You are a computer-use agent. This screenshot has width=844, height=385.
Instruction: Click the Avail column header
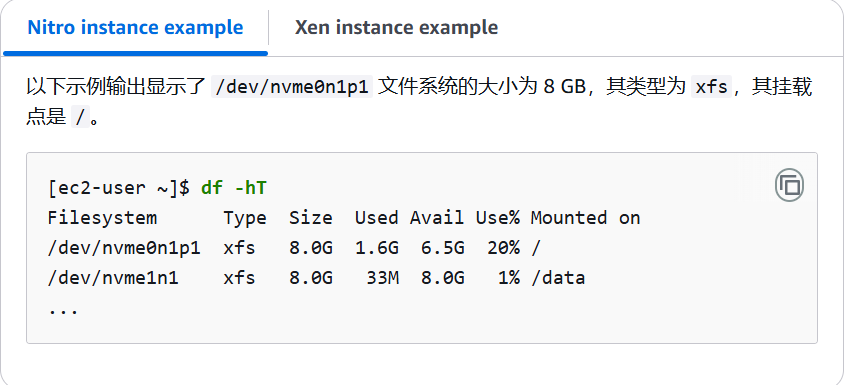click(x=437, y=218)
